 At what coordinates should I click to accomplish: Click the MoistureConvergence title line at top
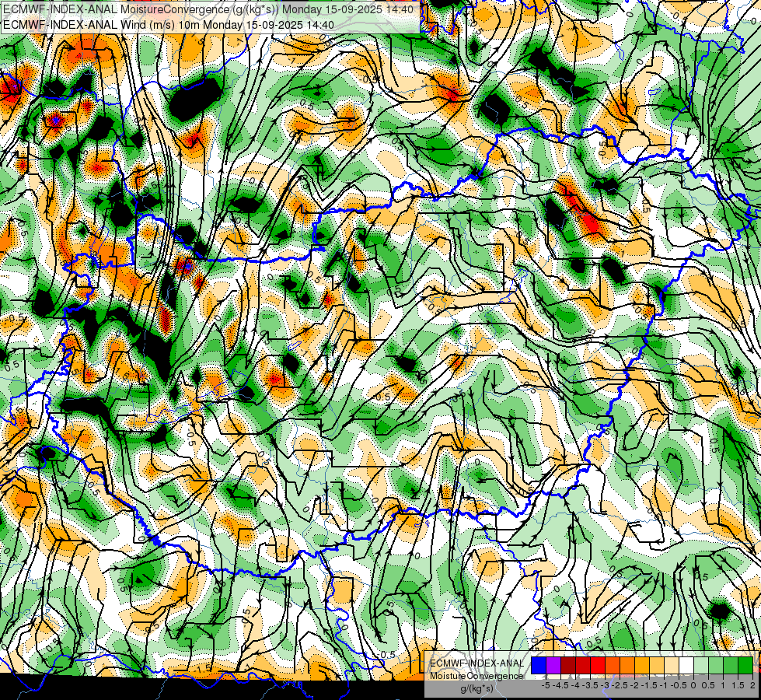(208, 9)
